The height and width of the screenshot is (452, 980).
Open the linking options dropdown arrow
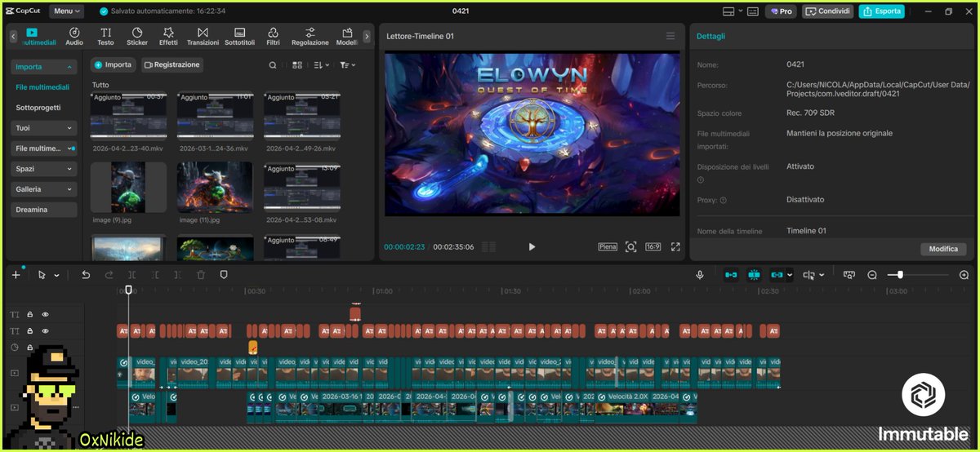pos(790,276)
